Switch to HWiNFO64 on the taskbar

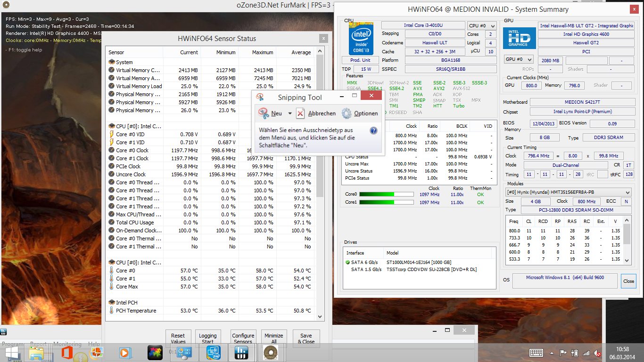(x=241, y=353)
